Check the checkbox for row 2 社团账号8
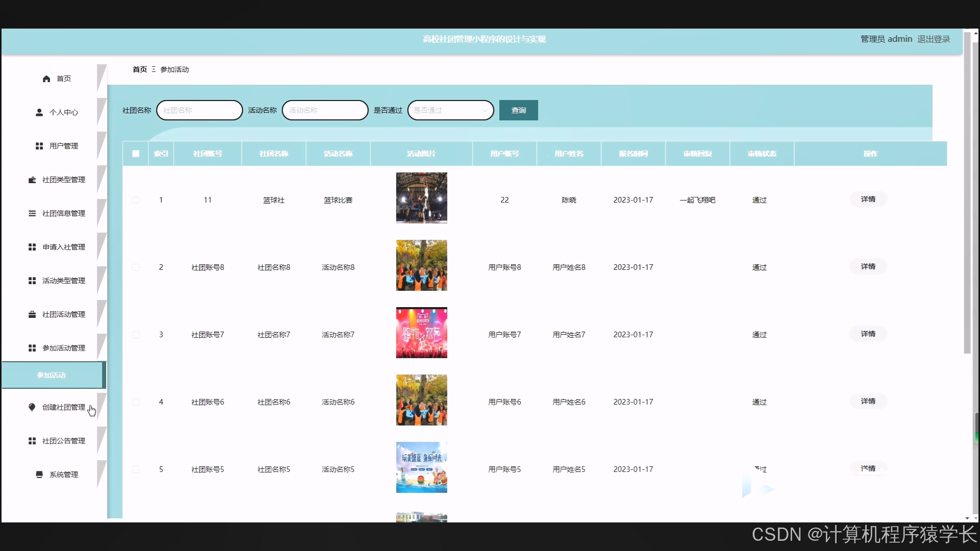Viewport: 980px width, 551px height. click(136, 267)
